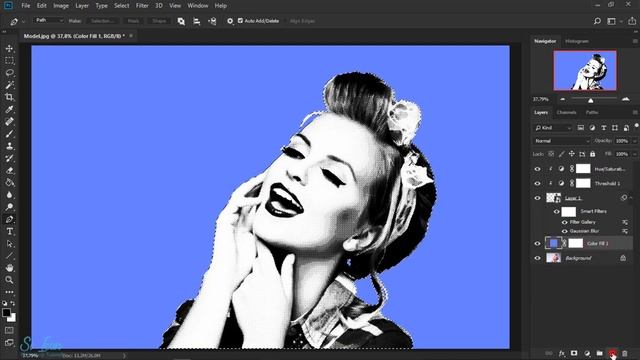The image size is (640, 360).
Task: Open path alignment icon in options bar
Action: click(x=196, y=21)
